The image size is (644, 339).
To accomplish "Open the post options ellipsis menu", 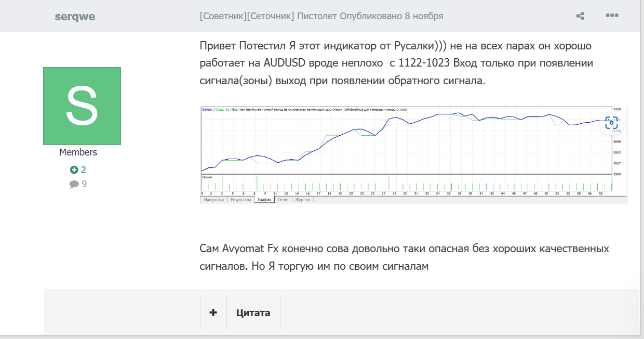I will pyautogui.click(x=612, y=16).
